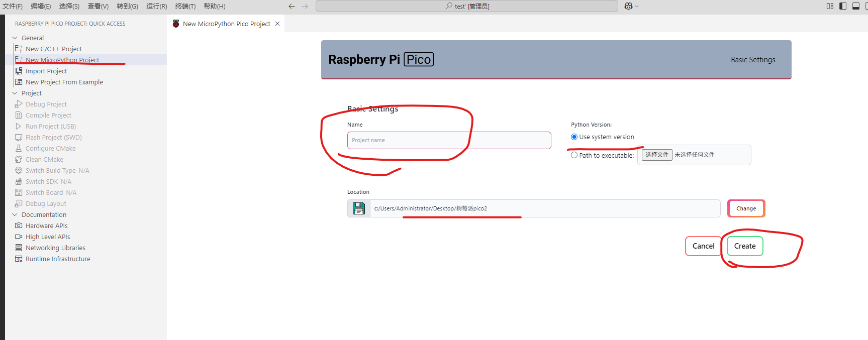Select the Use system version radio button
868x340 pixels.
pos(574,137)
